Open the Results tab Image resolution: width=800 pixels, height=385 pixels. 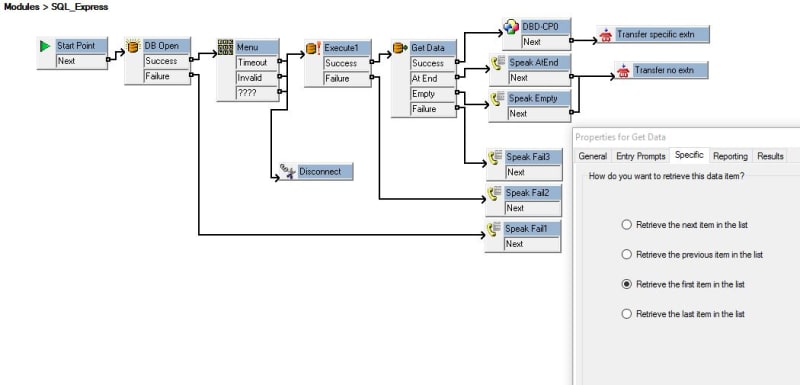click(770, 156)
